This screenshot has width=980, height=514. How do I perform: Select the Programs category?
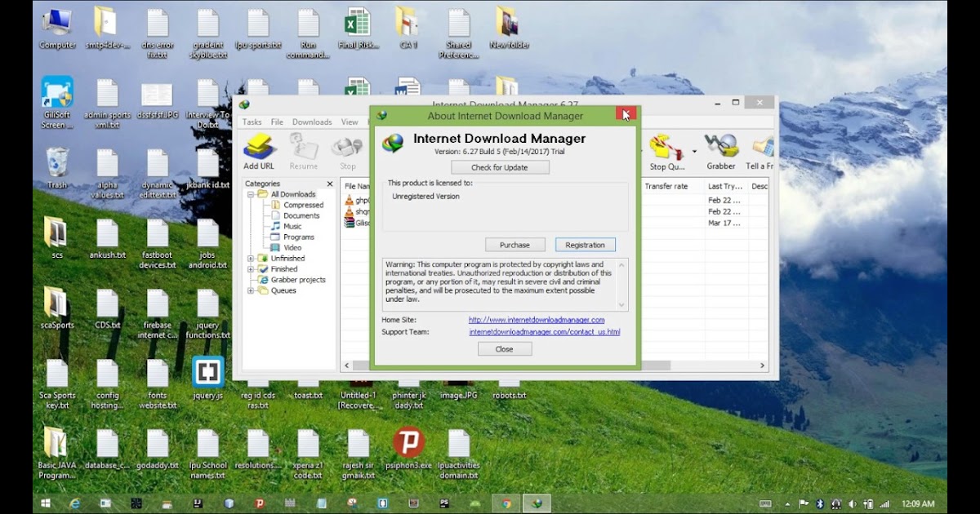coord(299,237)
